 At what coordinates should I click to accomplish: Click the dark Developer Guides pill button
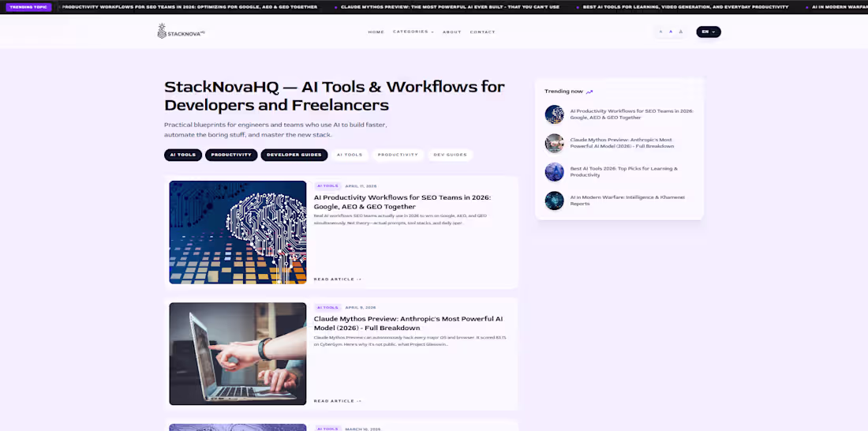[x=294, y=156]
